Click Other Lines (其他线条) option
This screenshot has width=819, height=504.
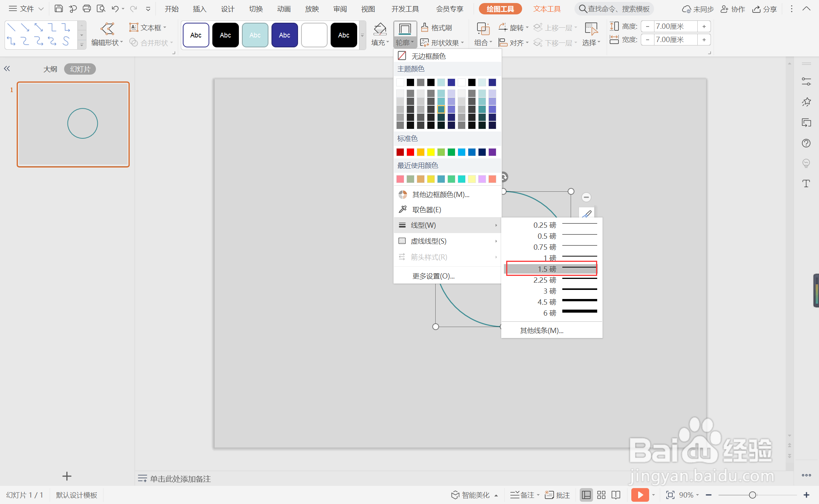[x=541, y=330]
